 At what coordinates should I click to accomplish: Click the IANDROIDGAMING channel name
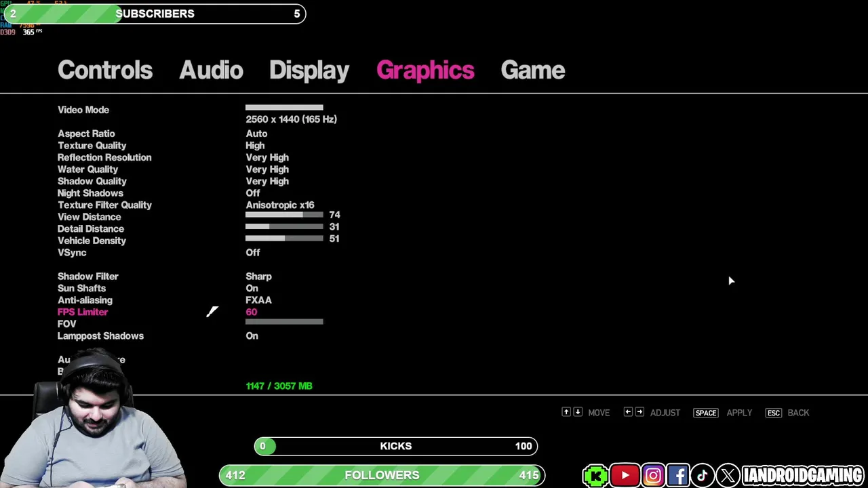pyautogui.click(x=803, y=476)
